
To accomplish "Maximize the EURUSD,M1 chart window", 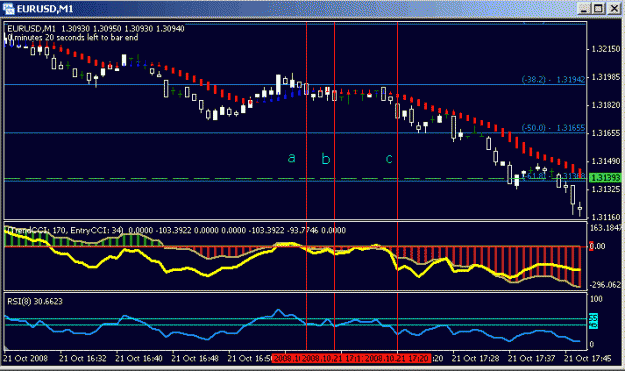I will click(x=598, y=9).
